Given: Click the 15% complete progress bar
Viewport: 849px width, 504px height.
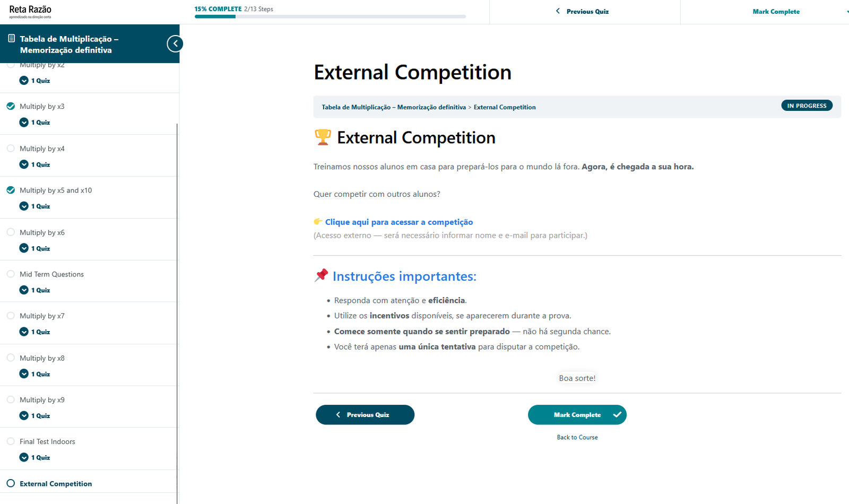Looking at the screenshot, I should tap(330, 16).
